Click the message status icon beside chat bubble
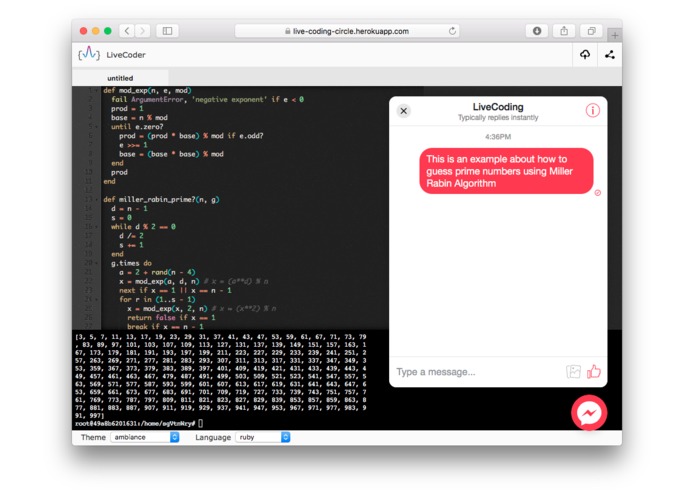Screen dimensions: 695x494 [x=597, y=193]
